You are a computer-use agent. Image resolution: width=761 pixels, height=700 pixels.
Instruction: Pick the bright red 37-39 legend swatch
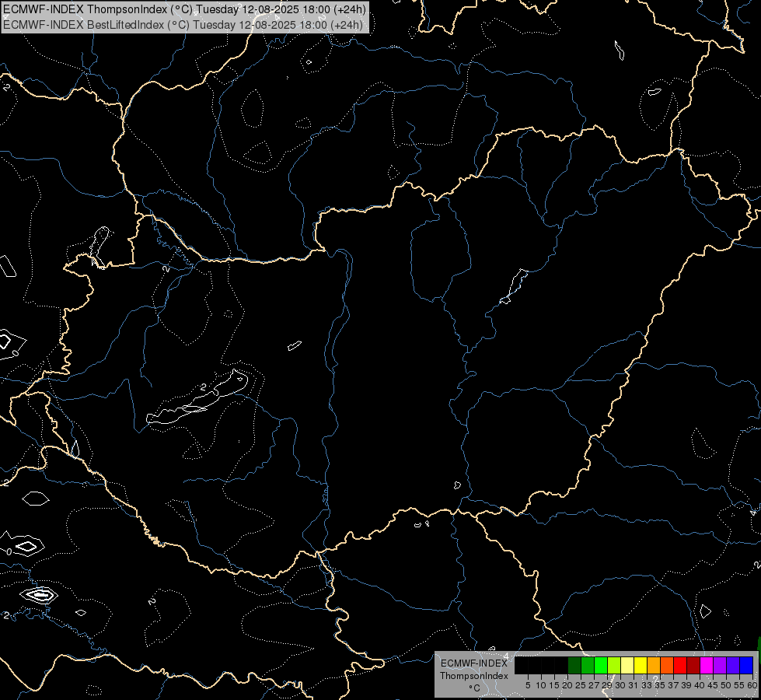click(x=680, y=665)
